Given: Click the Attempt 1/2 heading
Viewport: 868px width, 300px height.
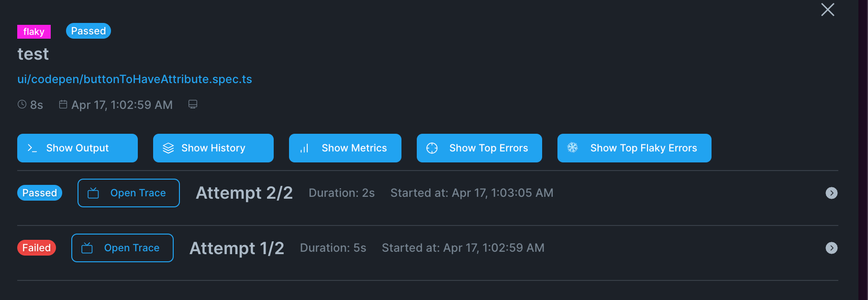Looking at the screenshot, I should pyautogui.click(x=237, y=248).
